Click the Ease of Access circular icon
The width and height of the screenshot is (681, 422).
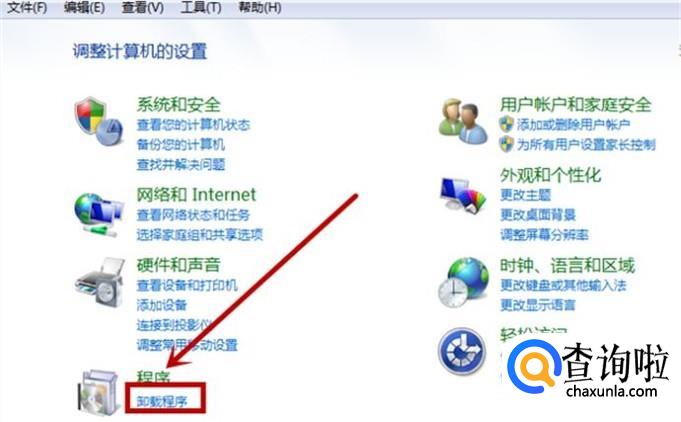click(462, 351)
